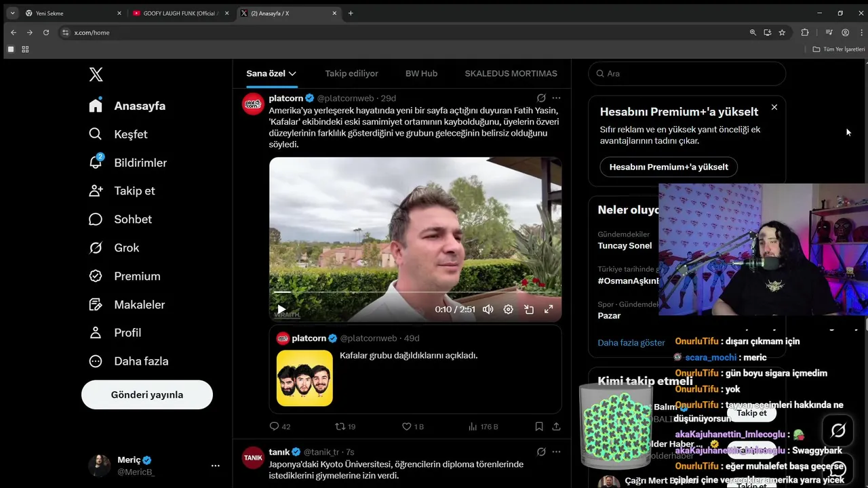Like the platcorn post
Viewport: 868px width, 488px height.
[x=412, y=426]
